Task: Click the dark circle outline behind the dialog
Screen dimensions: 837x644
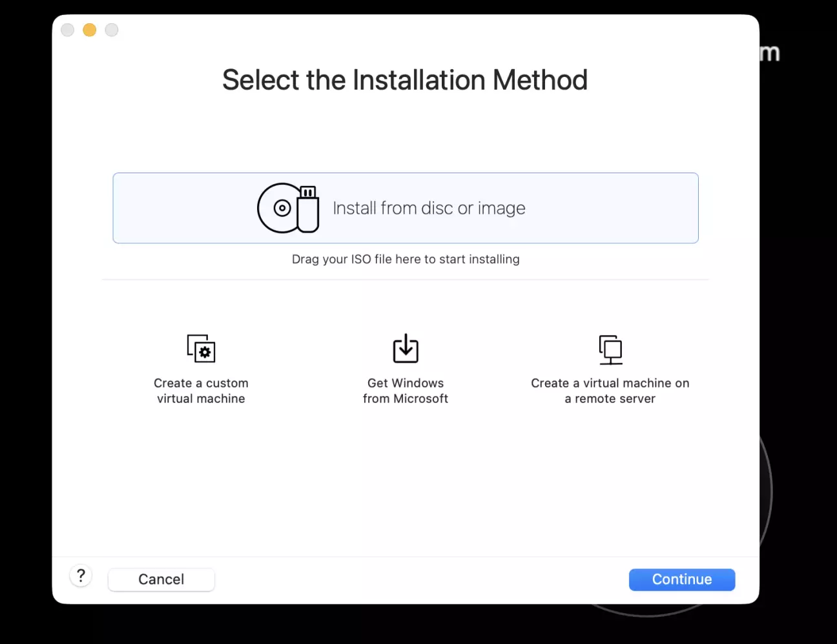Action: 769,491
